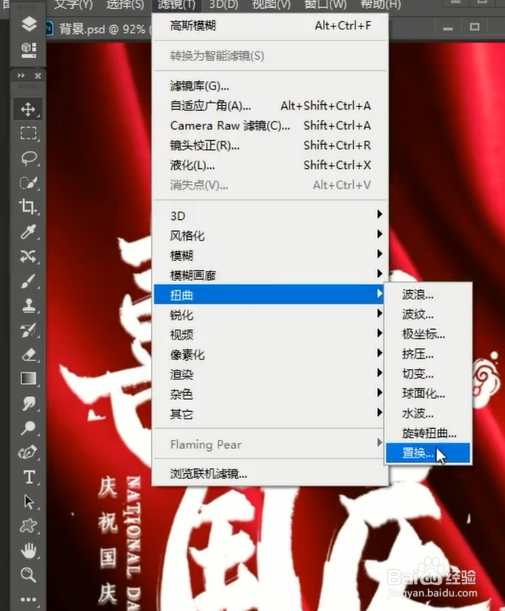Expand the 风格化 submenu
The height and width of the screenshot is (611, 505).
(x=270, y=235)
